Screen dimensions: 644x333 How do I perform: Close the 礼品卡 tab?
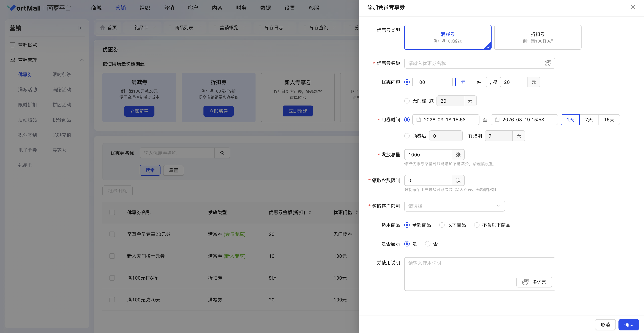154,28
